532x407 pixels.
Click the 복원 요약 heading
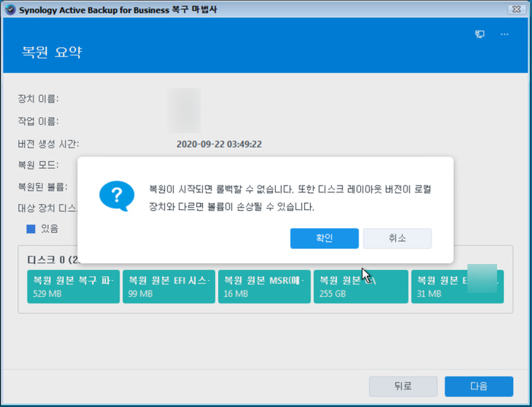(x=52, y=52)
